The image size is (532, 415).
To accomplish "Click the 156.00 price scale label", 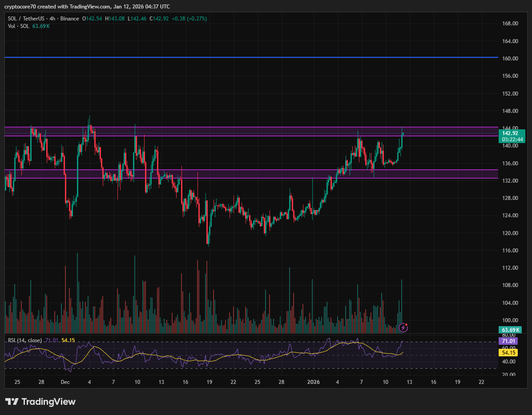I will click(510, 76).
